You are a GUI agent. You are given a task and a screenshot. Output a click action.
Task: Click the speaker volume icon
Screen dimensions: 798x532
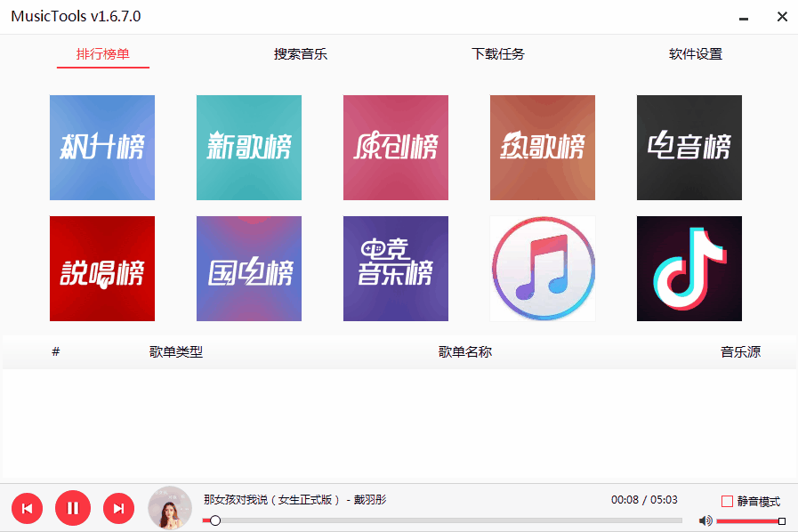[705, 520]
